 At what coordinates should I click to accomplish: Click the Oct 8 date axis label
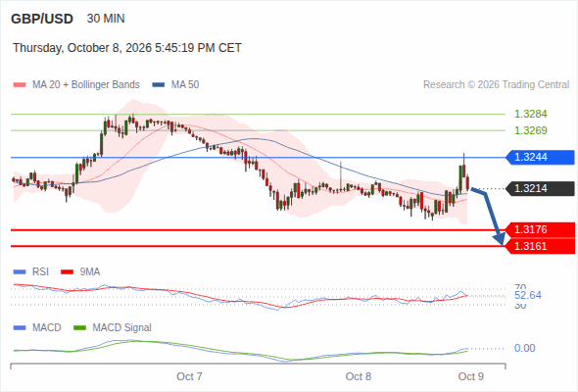pos(359,376)
